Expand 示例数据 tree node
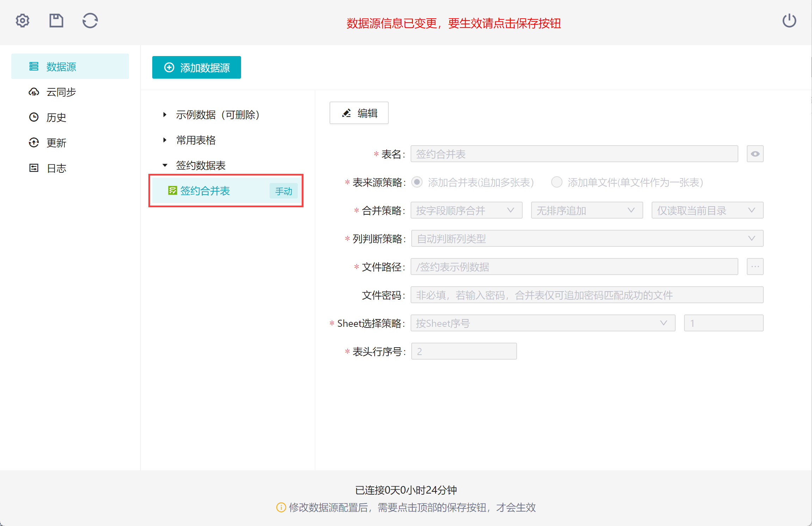The width and height of the screenshot is (812, 526). [165, 115]
